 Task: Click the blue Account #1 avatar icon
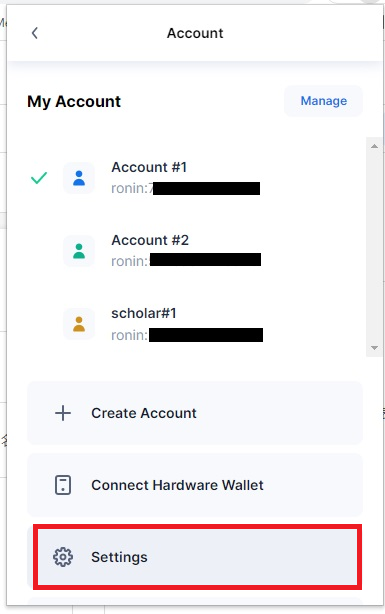tap(79, 178)
